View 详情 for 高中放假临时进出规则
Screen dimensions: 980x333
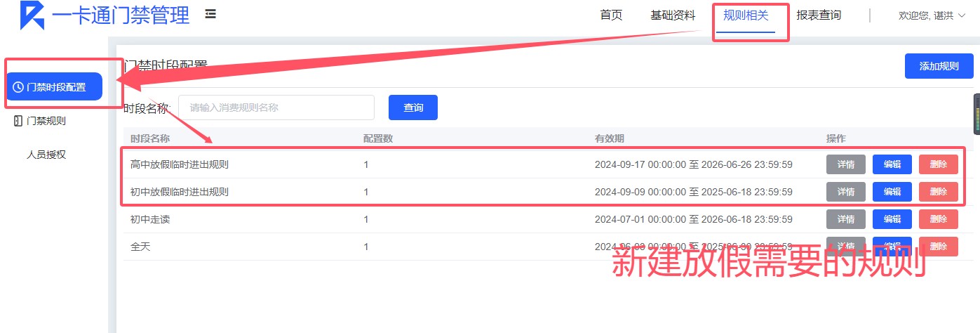(x=845, y=164)
